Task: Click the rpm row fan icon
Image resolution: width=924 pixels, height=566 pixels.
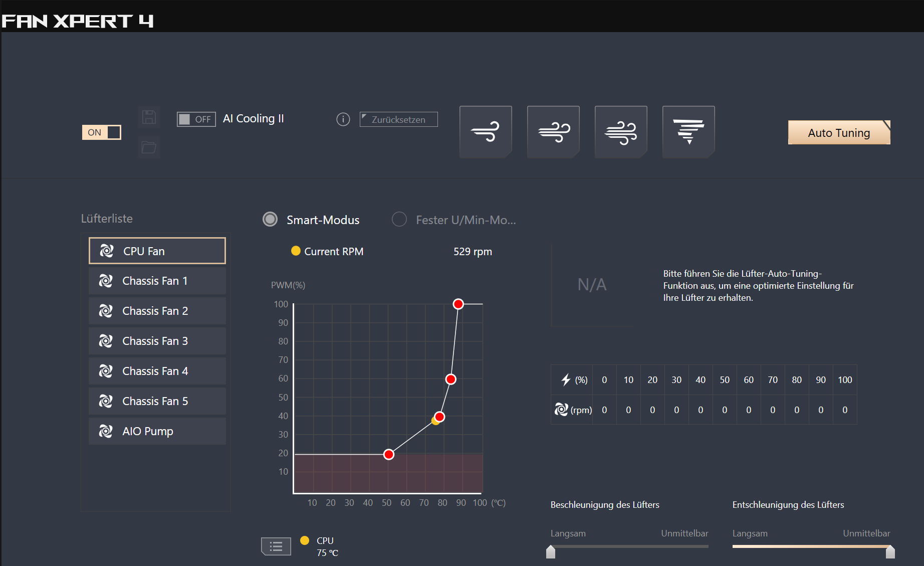Action: point(561,410)
